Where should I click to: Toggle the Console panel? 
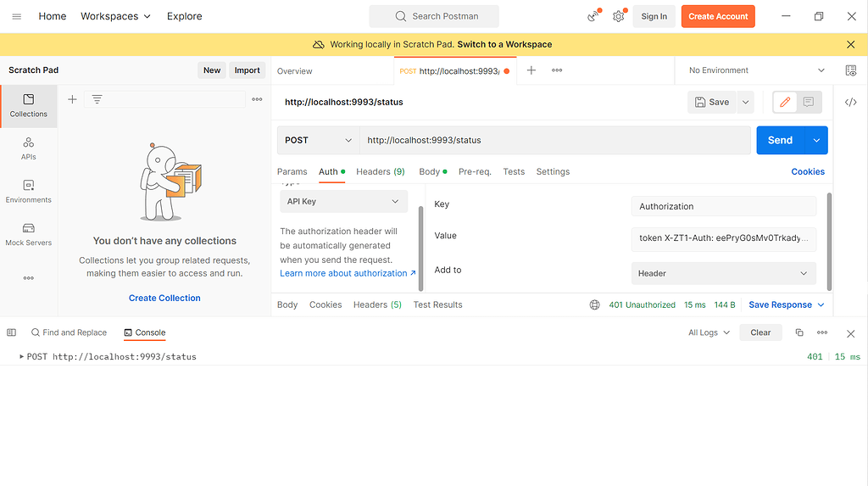[x=144, y=332]
